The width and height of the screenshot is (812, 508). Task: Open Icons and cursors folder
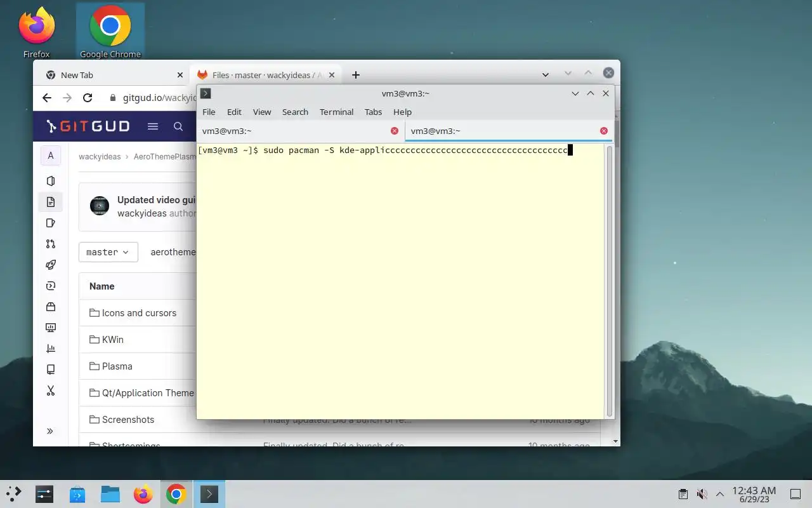(x=139, y=313)
